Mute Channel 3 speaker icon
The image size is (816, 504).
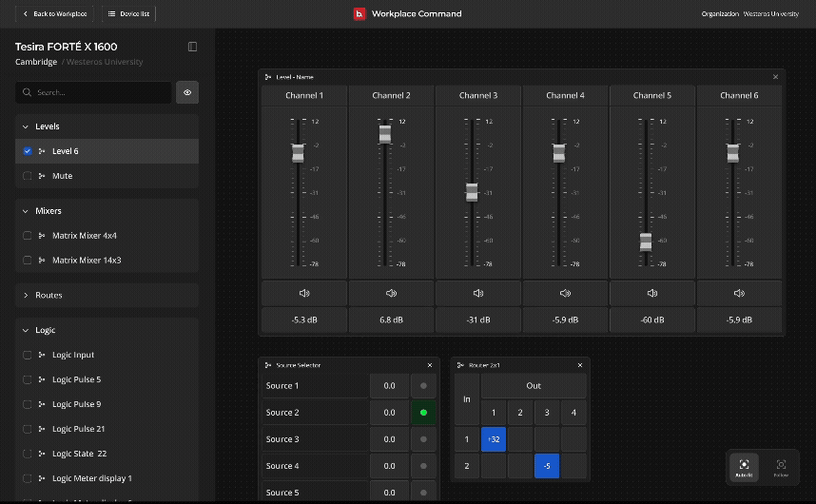pos(478,293)
